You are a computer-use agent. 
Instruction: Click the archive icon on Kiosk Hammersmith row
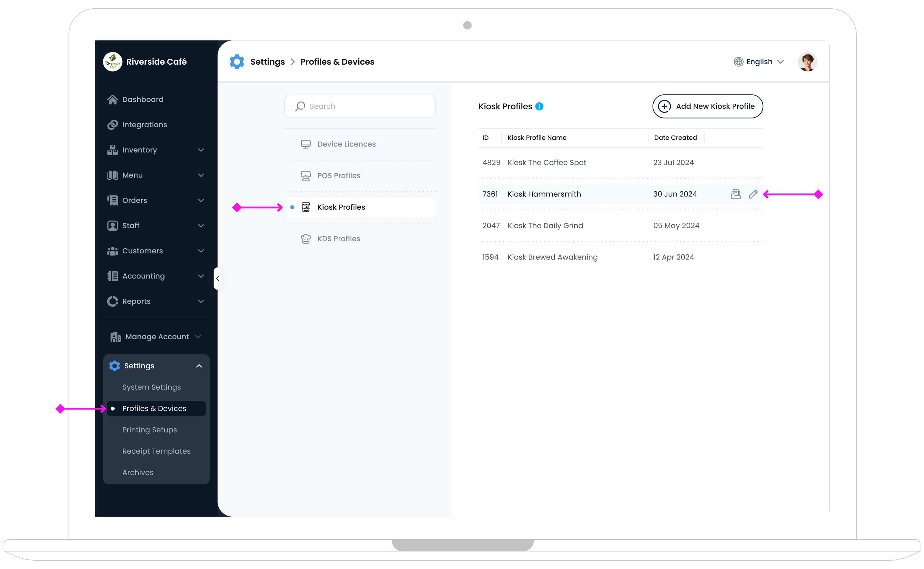click(735, 194)
